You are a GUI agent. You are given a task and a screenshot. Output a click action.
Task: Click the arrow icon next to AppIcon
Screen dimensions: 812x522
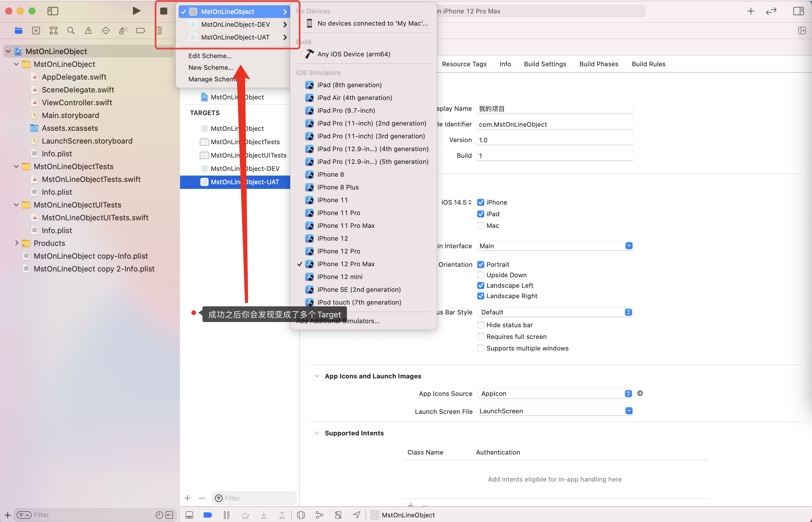pyautogui.click(x=640, y=394)
